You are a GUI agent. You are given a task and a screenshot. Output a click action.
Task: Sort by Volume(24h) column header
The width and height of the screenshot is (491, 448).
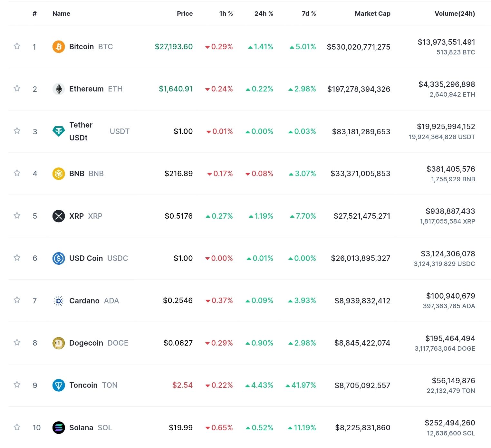[x=455, y=14]
